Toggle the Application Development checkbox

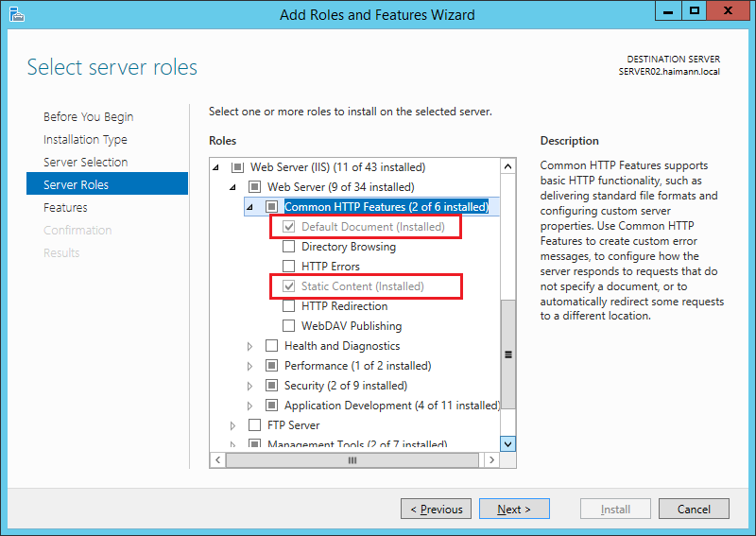(272, 406)
